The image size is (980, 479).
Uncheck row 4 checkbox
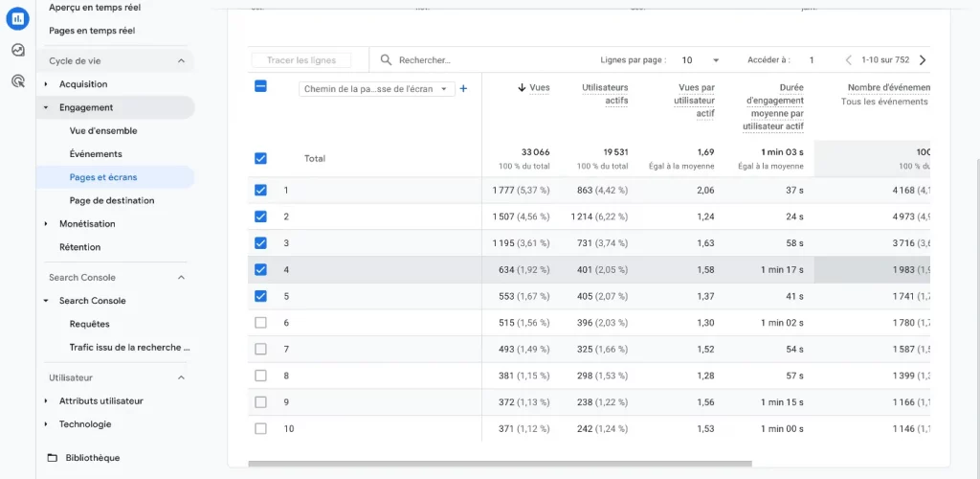[260, 269]
